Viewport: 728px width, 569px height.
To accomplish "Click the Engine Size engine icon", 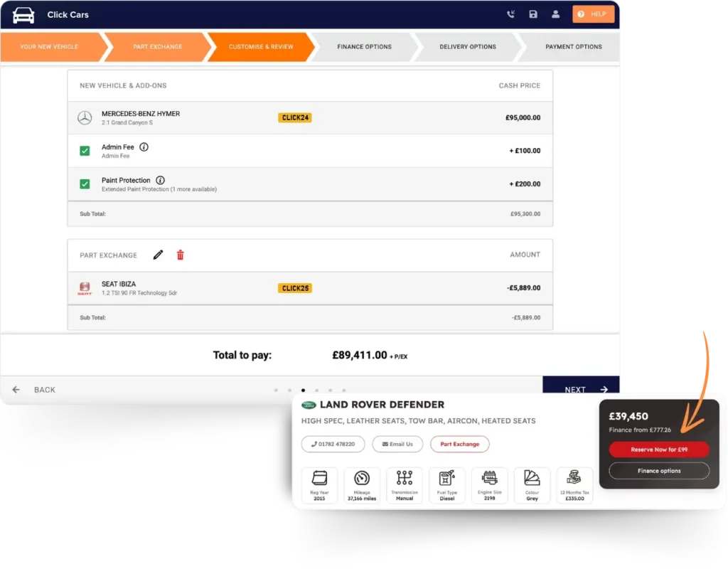I will [x=489, y=477].
